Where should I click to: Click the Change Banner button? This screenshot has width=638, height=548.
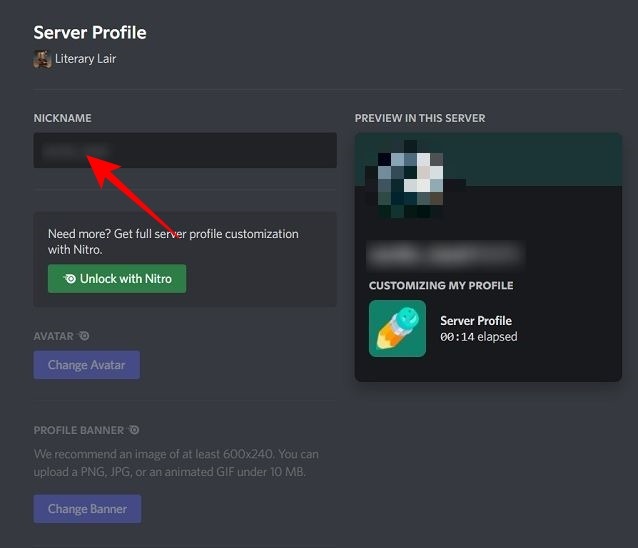tap(87, 509)
